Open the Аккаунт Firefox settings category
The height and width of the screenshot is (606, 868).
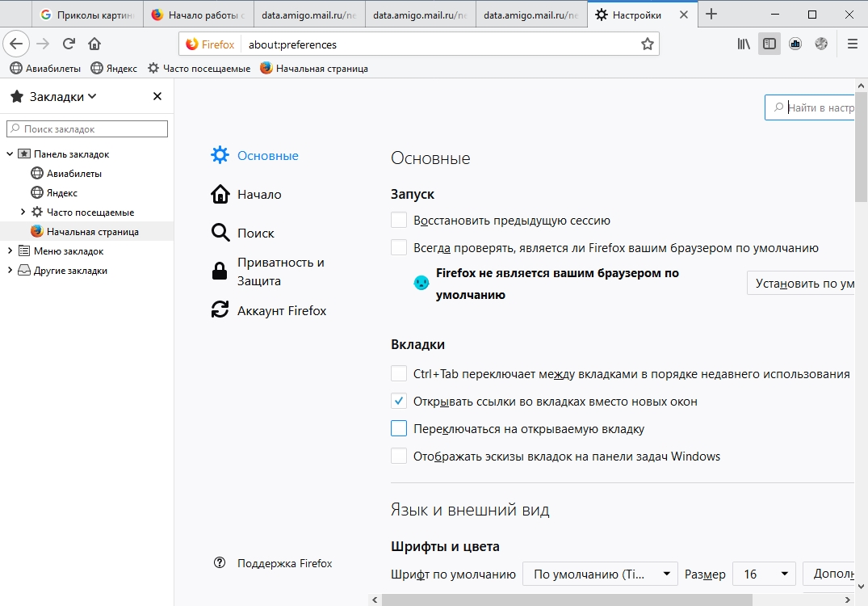[269, 310]
